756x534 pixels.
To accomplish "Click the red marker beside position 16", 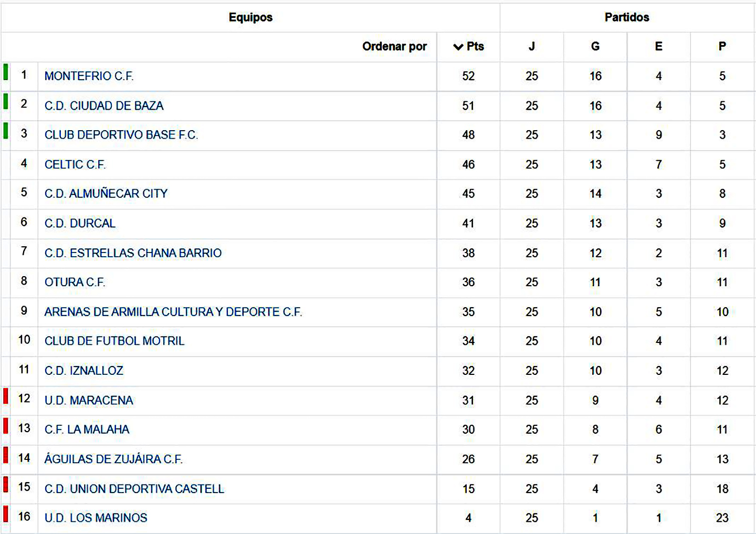I will 6,514.
